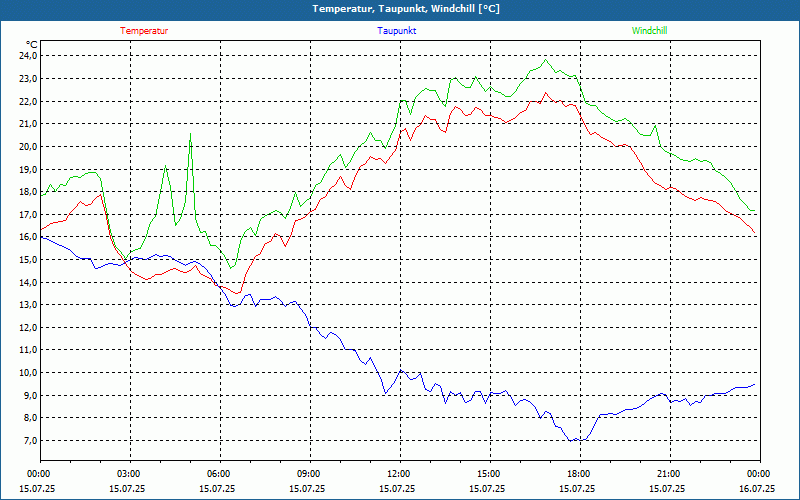Image resolution: width=800 pixels, height=500 pixels.
Task: Click the 03:00 time axis label
Action: point(127,474)
